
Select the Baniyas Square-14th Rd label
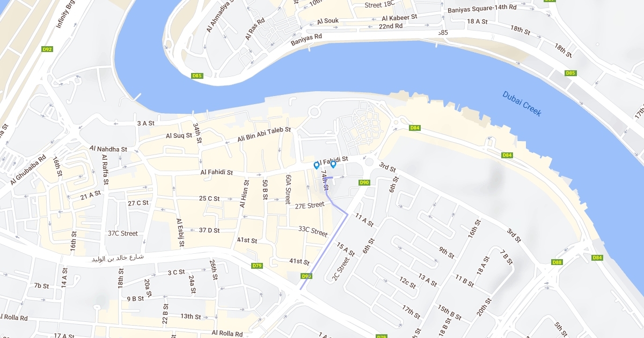click(x=482, y=8)
